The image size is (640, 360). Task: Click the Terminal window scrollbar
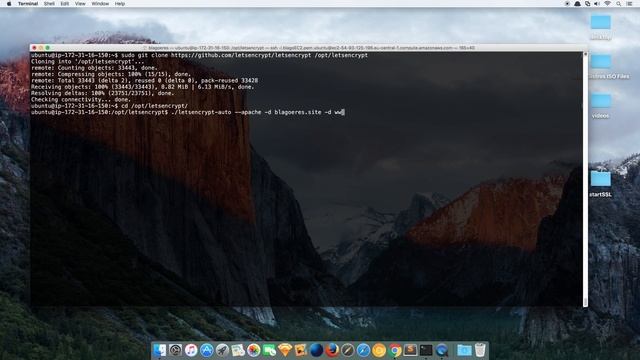click(585, 179)
